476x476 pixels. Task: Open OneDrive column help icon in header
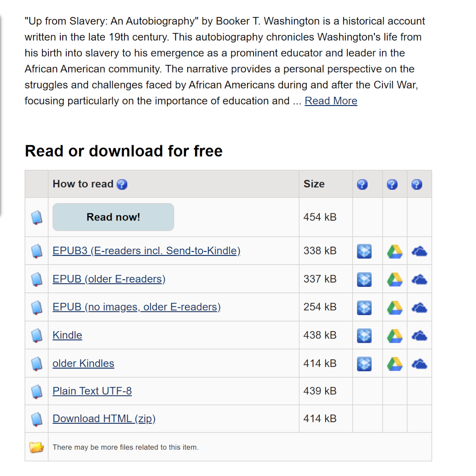[x=416, y=184]
